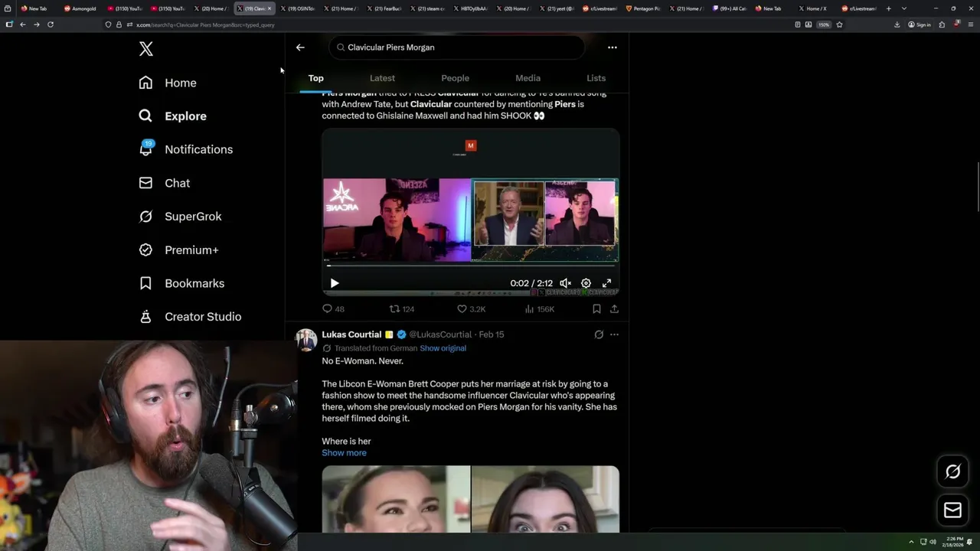Switch to the Asmongold browser tab

[80, 8]
